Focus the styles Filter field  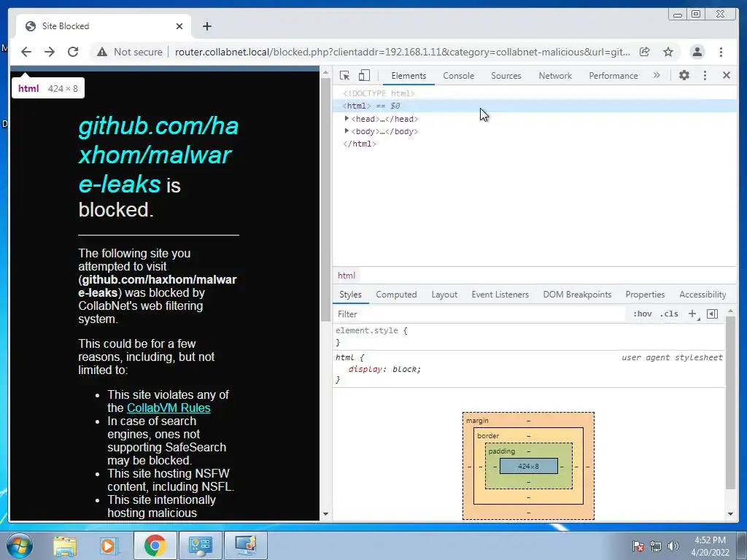pos(479,314)
